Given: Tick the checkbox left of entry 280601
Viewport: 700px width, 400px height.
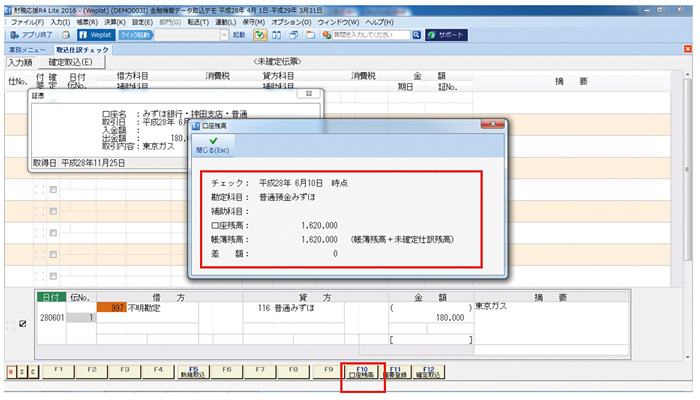Looking at the screenshot, I should coord(24,325).
